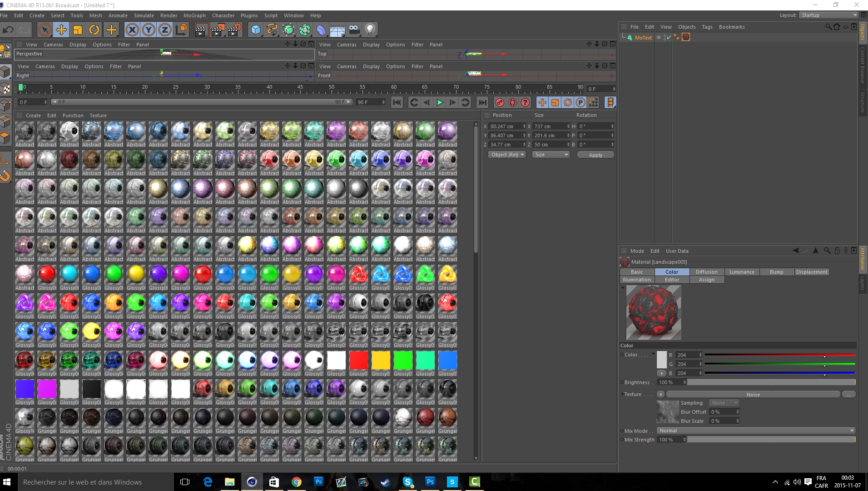Screen dimensions: 868x491
Task: Toggle the Y axis lock
Action: [x=149, y=30]
